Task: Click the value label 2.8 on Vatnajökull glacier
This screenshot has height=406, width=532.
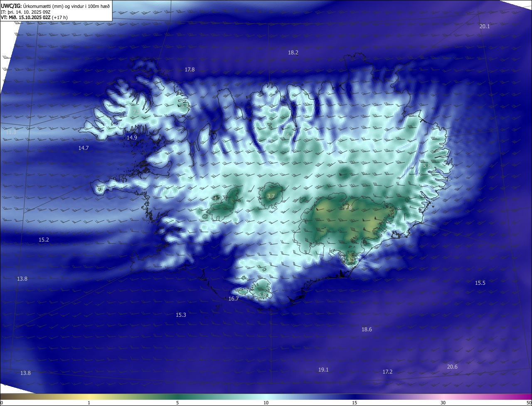Action: pos(348,208)
